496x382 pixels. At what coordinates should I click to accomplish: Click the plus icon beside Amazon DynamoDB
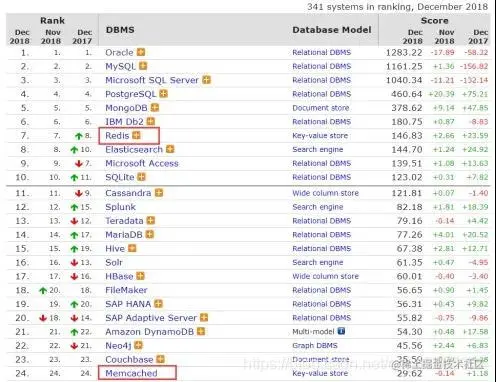click(201, 332)
